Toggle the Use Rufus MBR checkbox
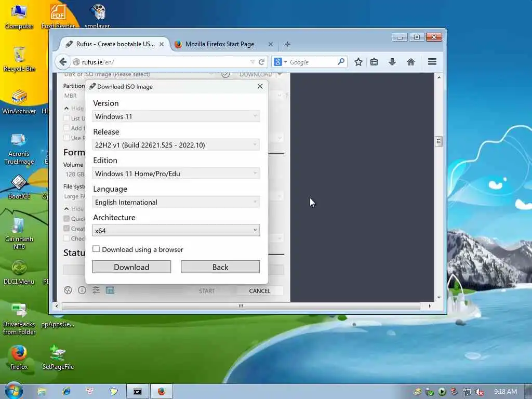This screenshot has width=532, height=399. click(x=66, y=138)
